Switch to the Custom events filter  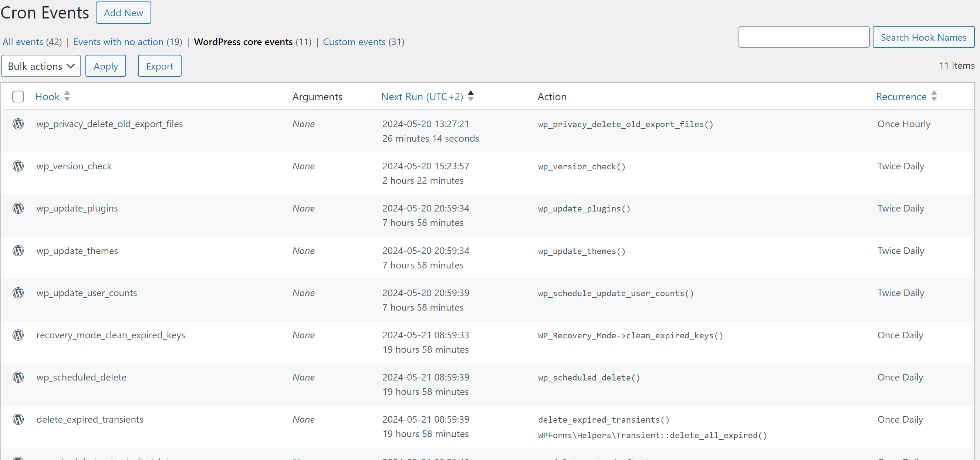354,42
